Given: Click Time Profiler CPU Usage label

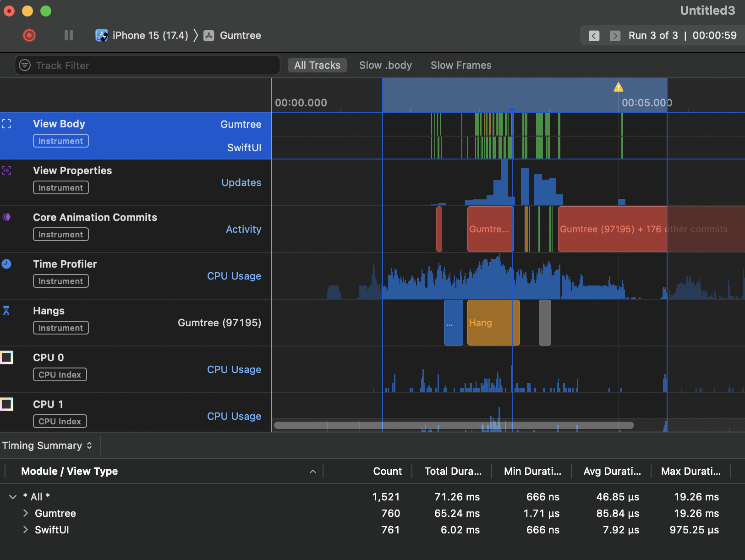Looking at the screenshot, I should [x=234, y=276].
